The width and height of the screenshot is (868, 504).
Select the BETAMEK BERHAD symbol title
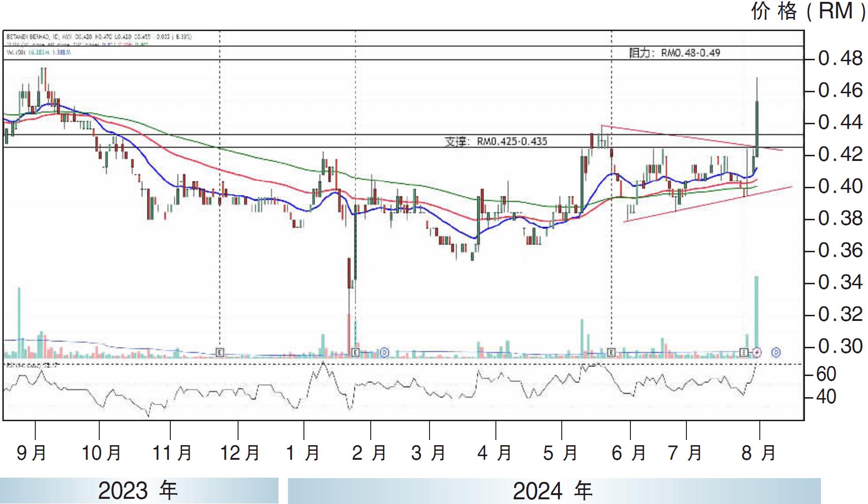(x=28, y=37)
